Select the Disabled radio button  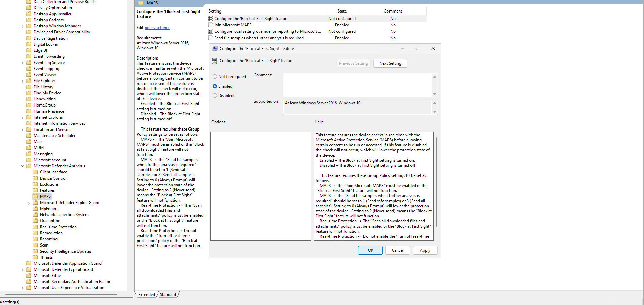point(215,96)
